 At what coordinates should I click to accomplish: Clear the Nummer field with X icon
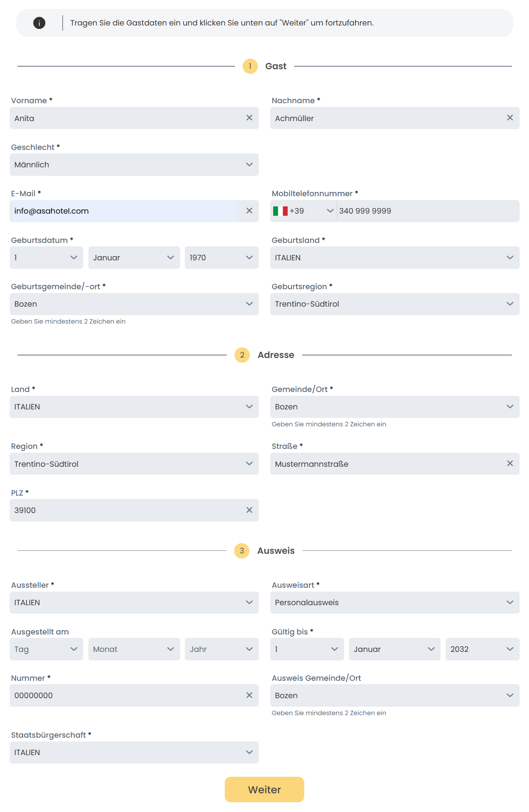249,695
